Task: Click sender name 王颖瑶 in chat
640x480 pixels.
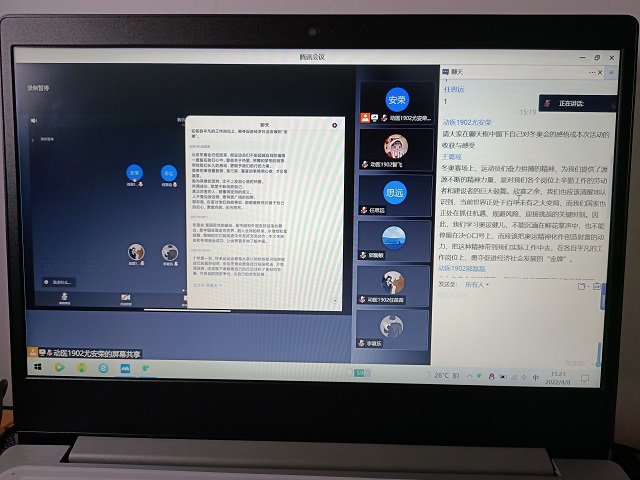Action: point(452,157)
